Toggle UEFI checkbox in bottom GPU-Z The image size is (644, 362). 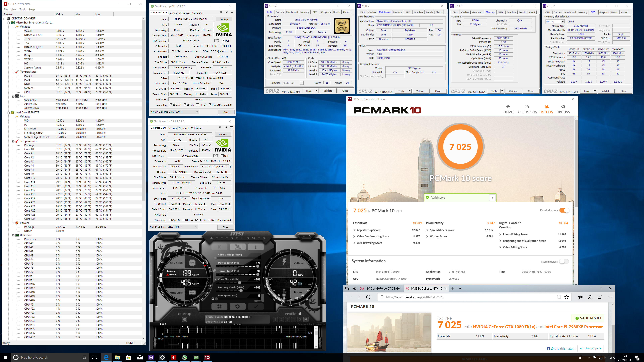222,156
